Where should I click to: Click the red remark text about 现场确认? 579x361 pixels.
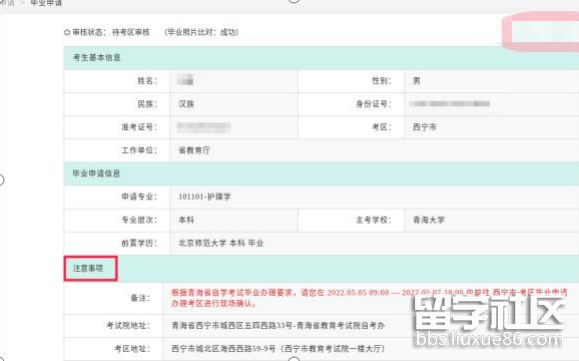[369, 298]
